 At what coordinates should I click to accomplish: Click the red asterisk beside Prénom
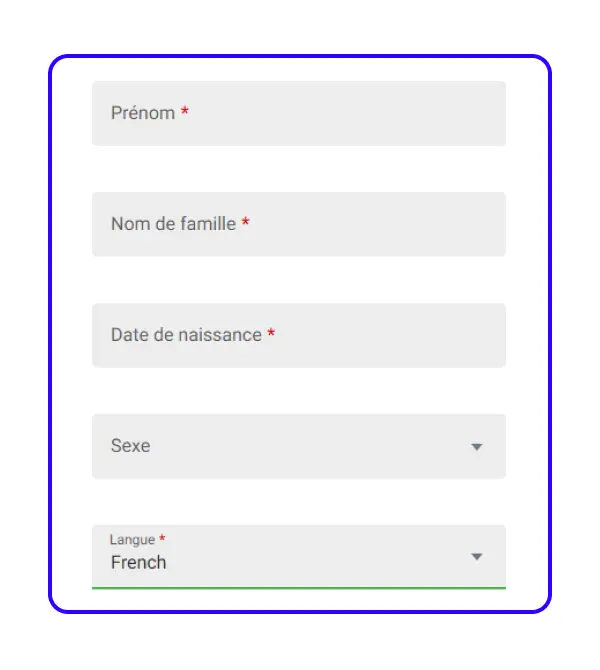pyautogui.click(x=185, y=112)
